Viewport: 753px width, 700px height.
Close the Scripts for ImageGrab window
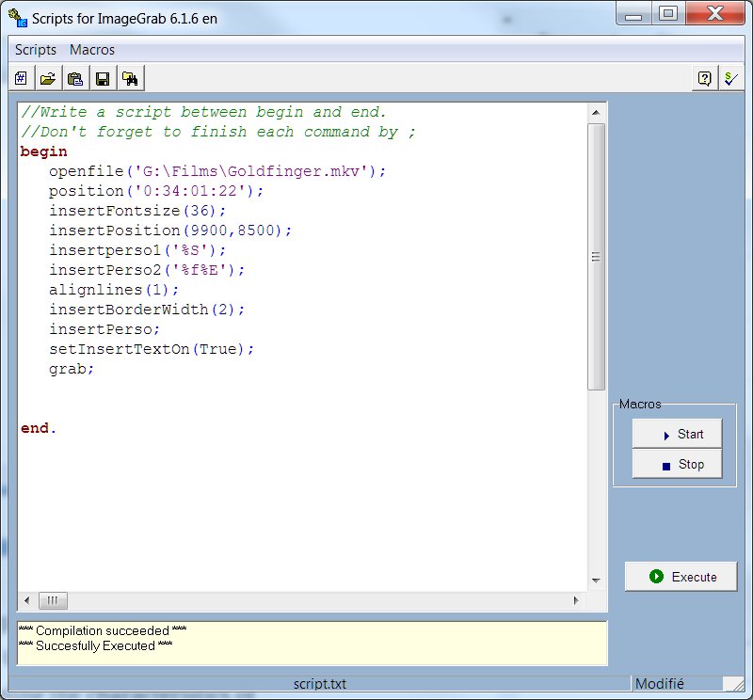715,14
